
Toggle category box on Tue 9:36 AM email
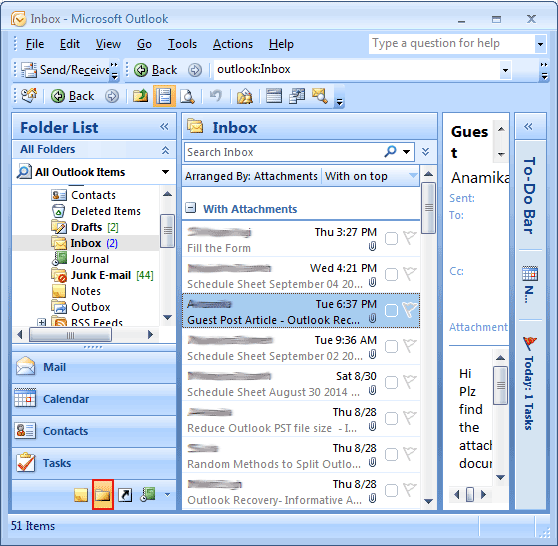[391, 346]
